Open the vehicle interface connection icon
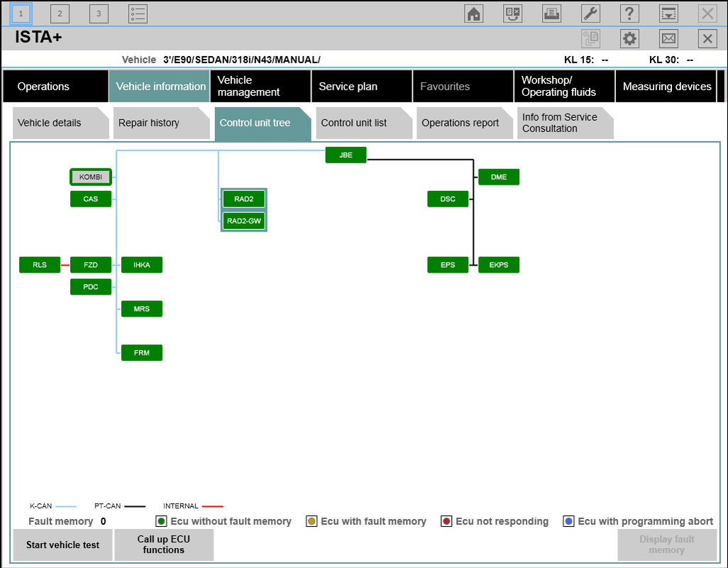The width and height of the screenshot is (728, 568). tap(512, 14)
